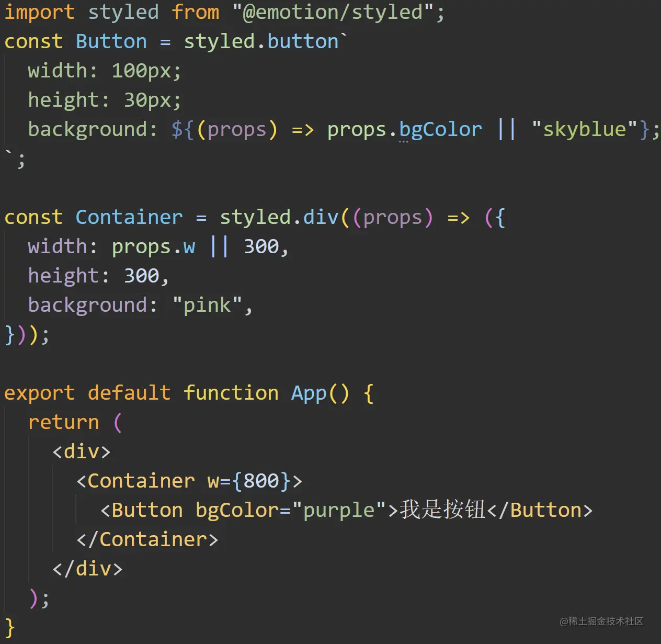The width and height of the screenshot is (661, 644).
Task: Click the return keyword
Action: 64,422
